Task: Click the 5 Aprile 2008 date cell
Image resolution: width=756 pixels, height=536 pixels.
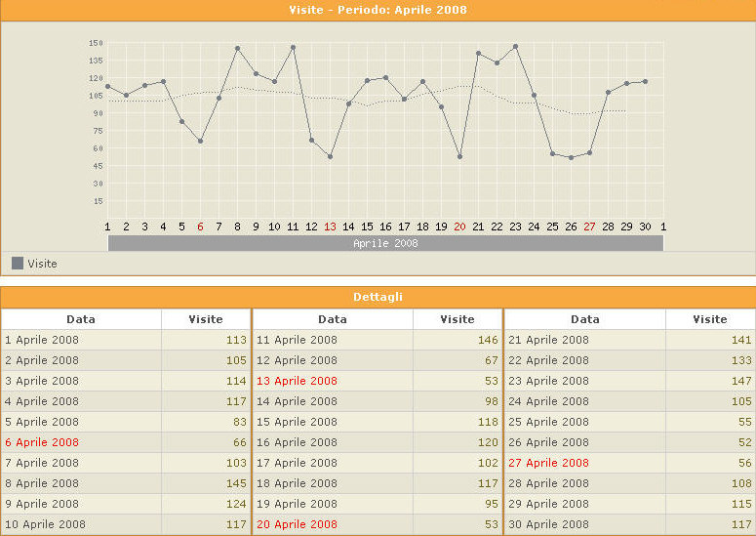Action: click(x=81, y=422)
